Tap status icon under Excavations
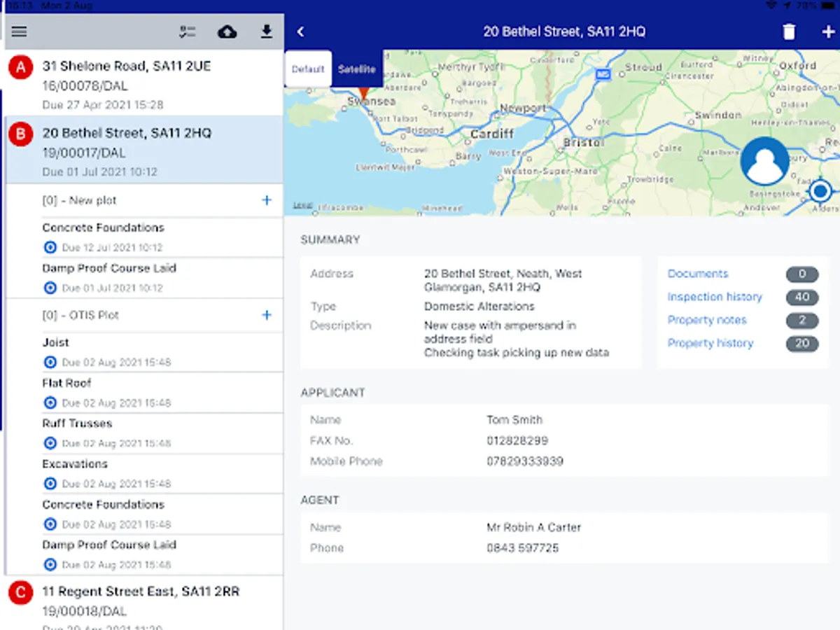The width and height of the screenshot is (840, 630). (50, 484)
